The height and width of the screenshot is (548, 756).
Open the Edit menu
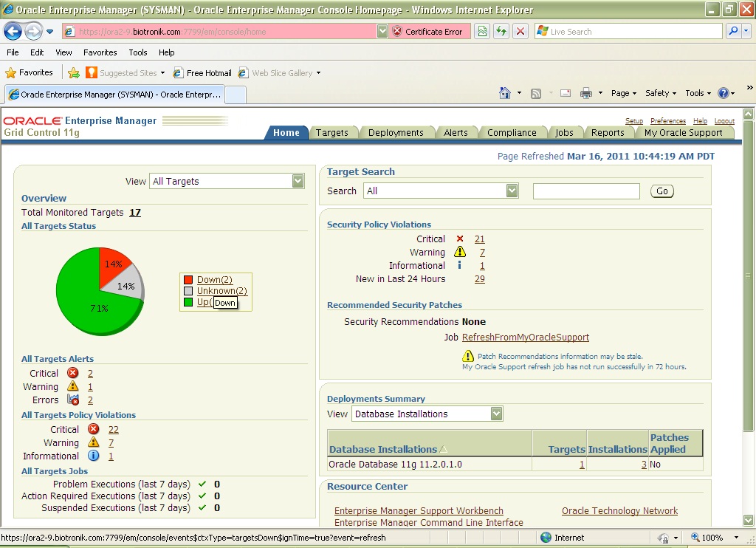[x=37, y=52]
